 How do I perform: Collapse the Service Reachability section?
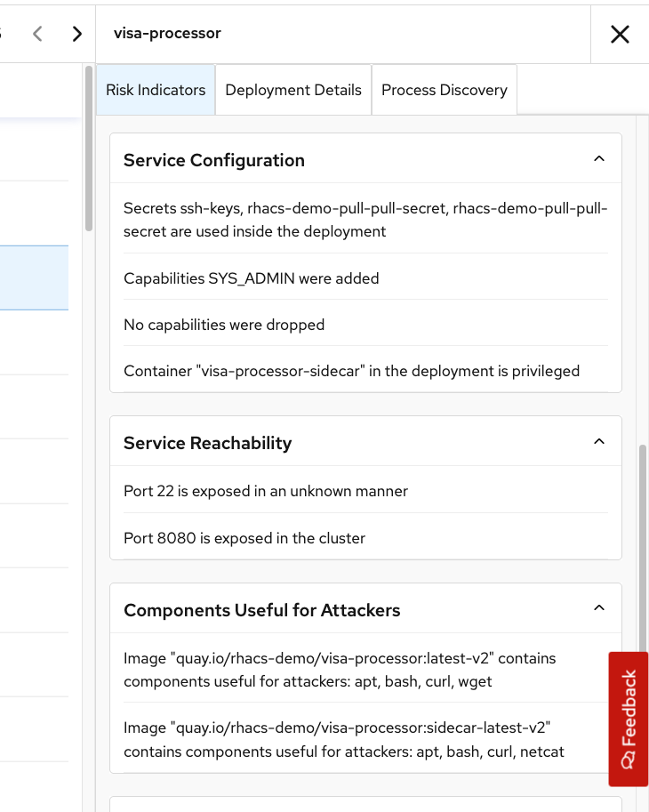599,442
